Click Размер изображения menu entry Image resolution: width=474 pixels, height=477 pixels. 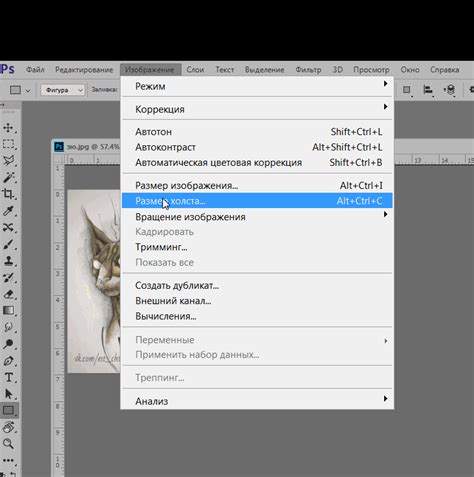(x=257, y=186)
